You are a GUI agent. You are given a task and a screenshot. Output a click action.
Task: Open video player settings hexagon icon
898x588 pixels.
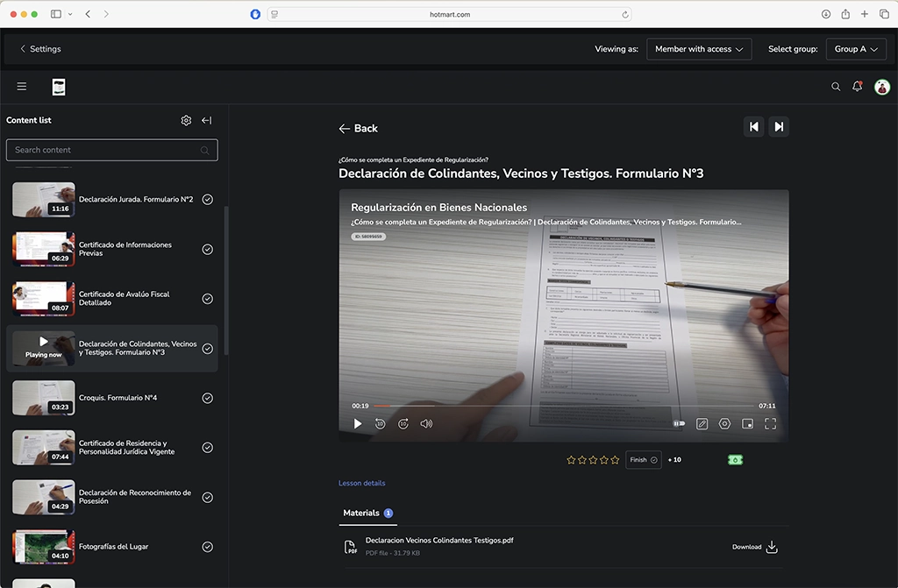724,423
